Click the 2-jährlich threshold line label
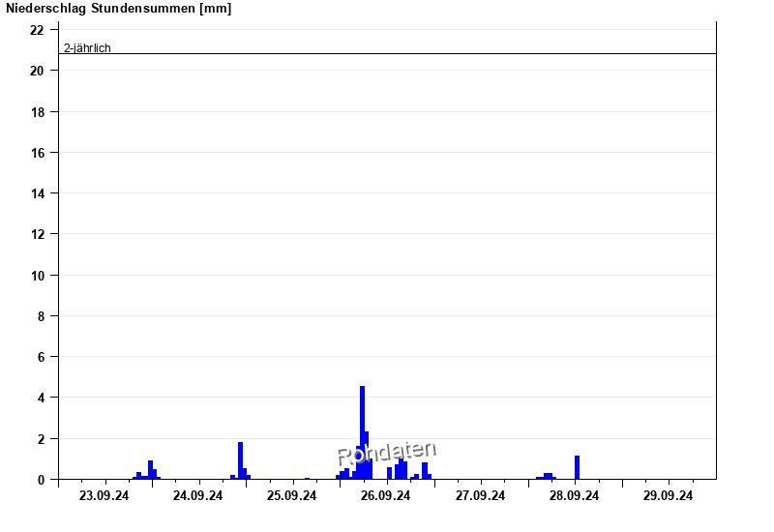Screen dimensions: 774x532 tap(87, 47)
